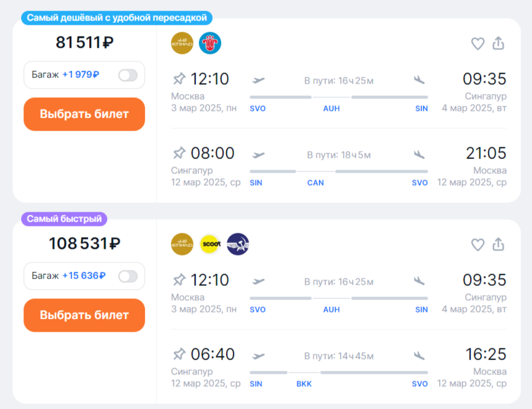Click "Самый дешёвый с удобной пересадкой" badge

click(x=117, y=18)
